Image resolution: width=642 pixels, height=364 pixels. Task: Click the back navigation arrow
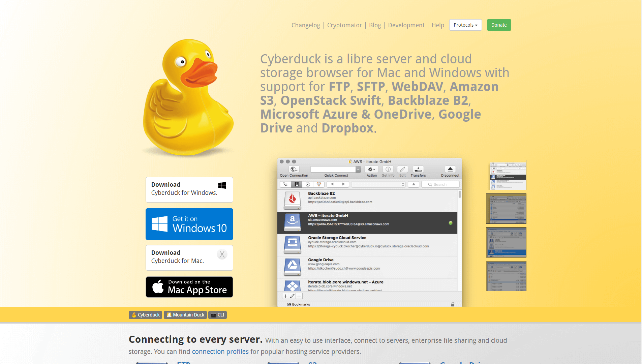[332, 184]
